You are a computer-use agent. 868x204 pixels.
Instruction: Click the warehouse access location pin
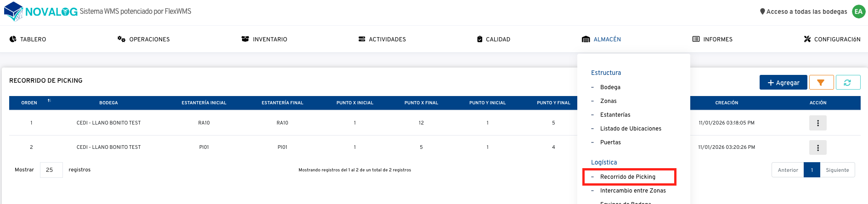tap(762, 11)
